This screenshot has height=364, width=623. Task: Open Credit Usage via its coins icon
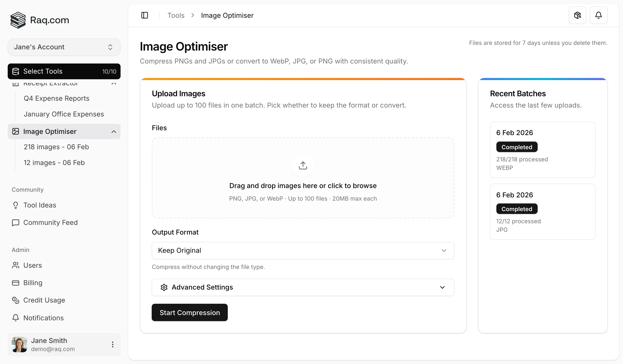click(16, 300)
